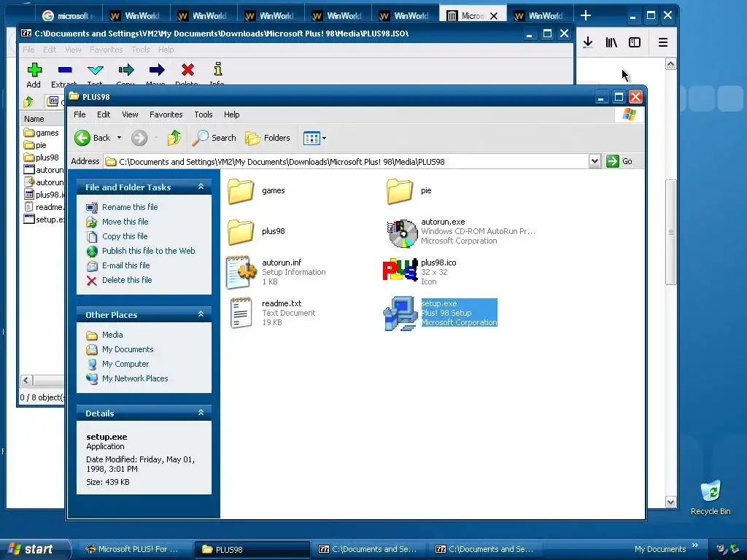Click the Extract icon in 7-Zip window
Viewport: 747px width, 560px height.
pyautogui.click(x=65, y=71)
